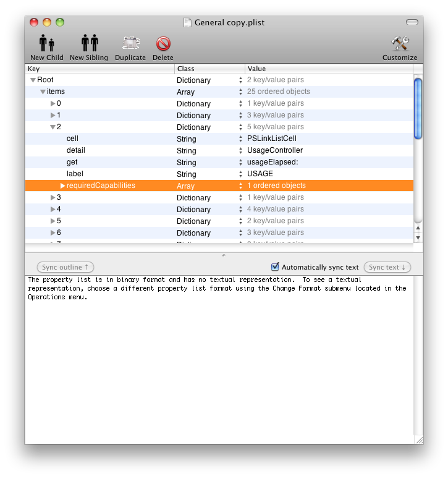The image size is (448, 478).
Task: Collapse the Root disclosure triangle
Action: tap(33, 80)
